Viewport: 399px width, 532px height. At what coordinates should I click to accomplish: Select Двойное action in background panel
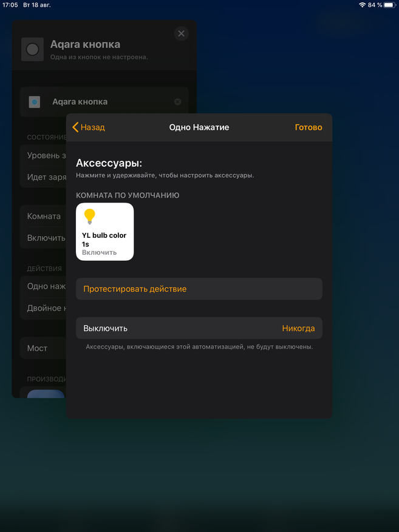coord(43,308)
